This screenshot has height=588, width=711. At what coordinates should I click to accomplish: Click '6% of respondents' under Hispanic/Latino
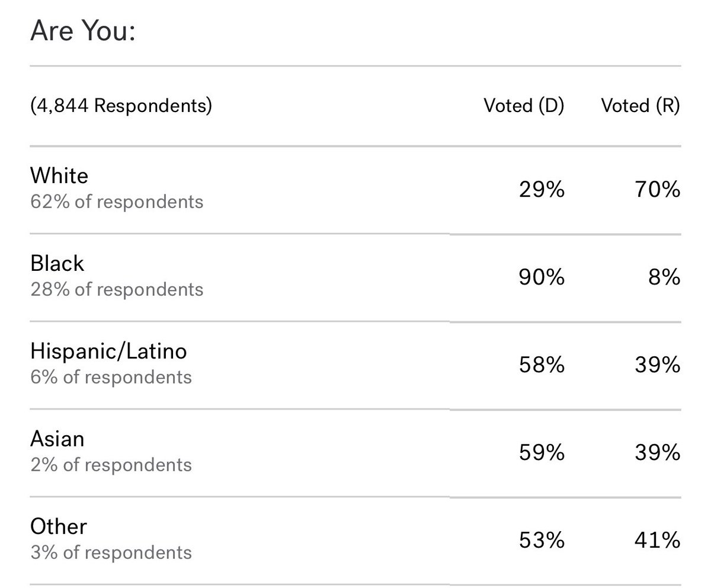click(111, 377)
